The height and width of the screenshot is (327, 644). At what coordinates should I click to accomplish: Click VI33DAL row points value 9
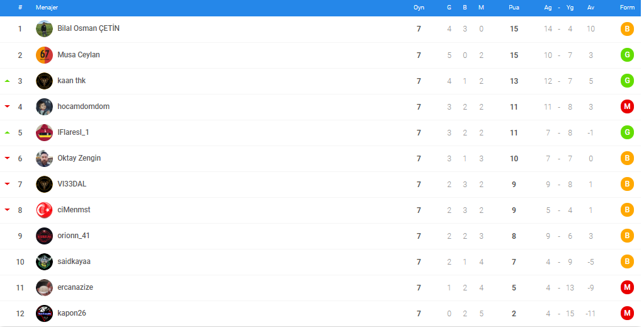pos(514,185)
